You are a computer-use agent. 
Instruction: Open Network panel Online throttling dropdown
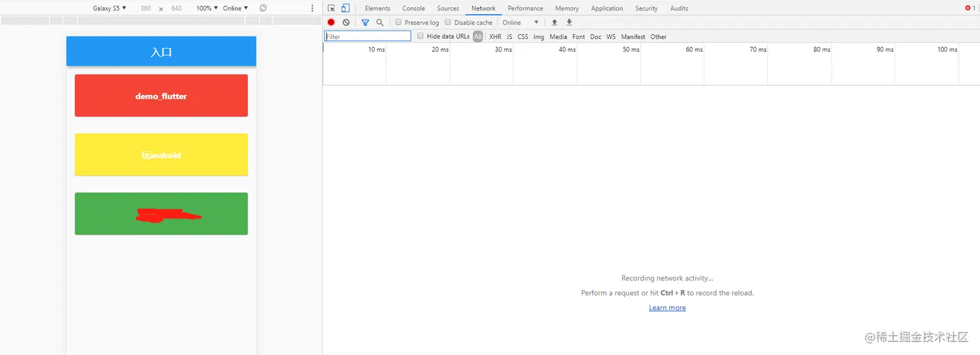coord(520,22)
